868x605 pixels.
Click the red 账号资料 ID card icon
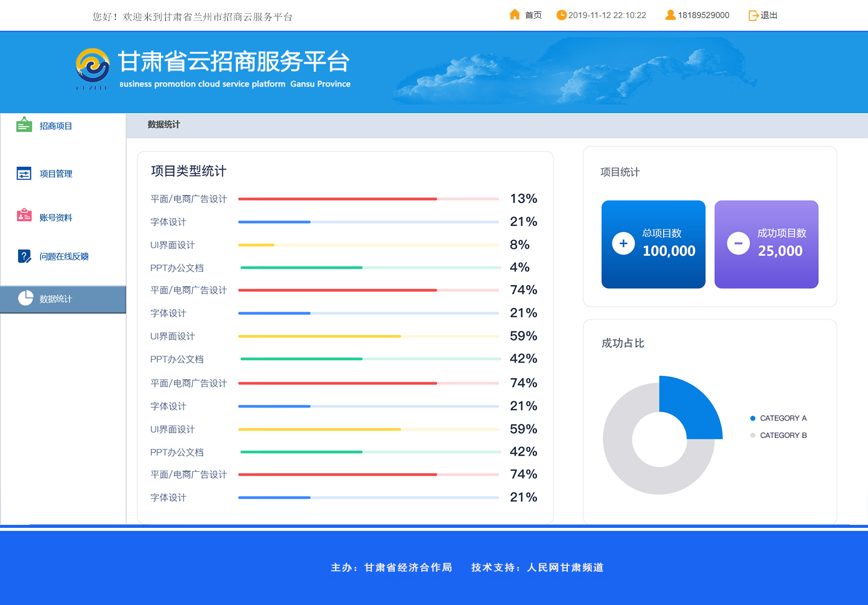click(24, 215)
